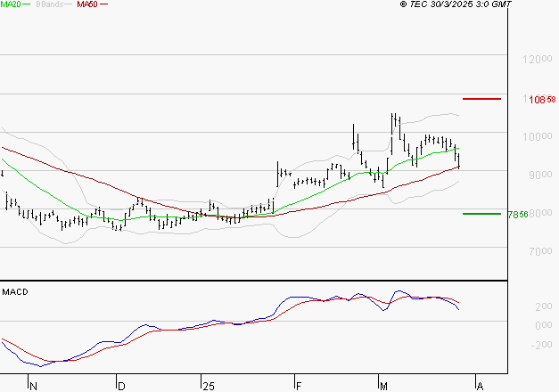This screenshot has width=559, height=392.
Task: Click the MA20 legend label
Action: [12, 5]
